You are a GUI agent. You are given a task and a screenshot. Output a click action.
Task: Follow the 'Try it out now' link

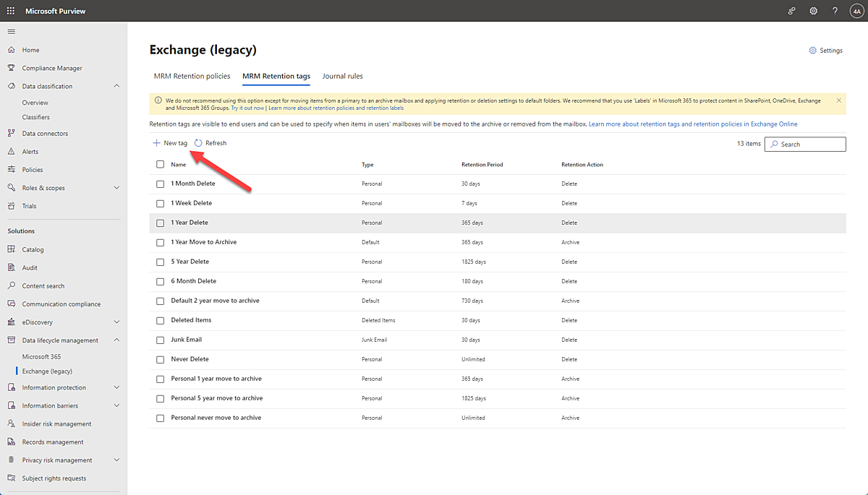(247, 108)
